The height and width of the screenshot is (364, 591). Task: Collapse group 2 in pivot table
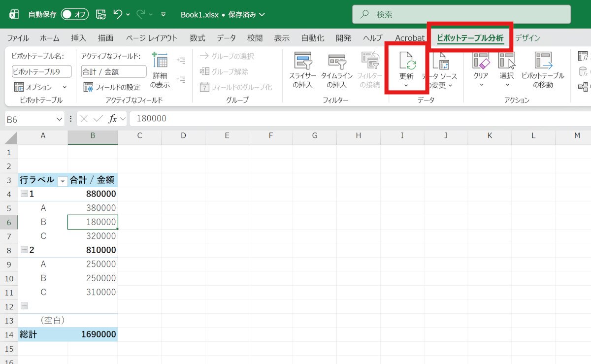click(x=24, y=250)
